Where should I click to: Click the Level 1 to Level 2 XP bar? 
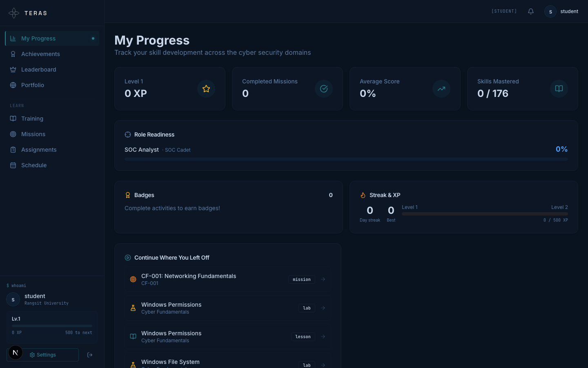[x=485, y=214]
